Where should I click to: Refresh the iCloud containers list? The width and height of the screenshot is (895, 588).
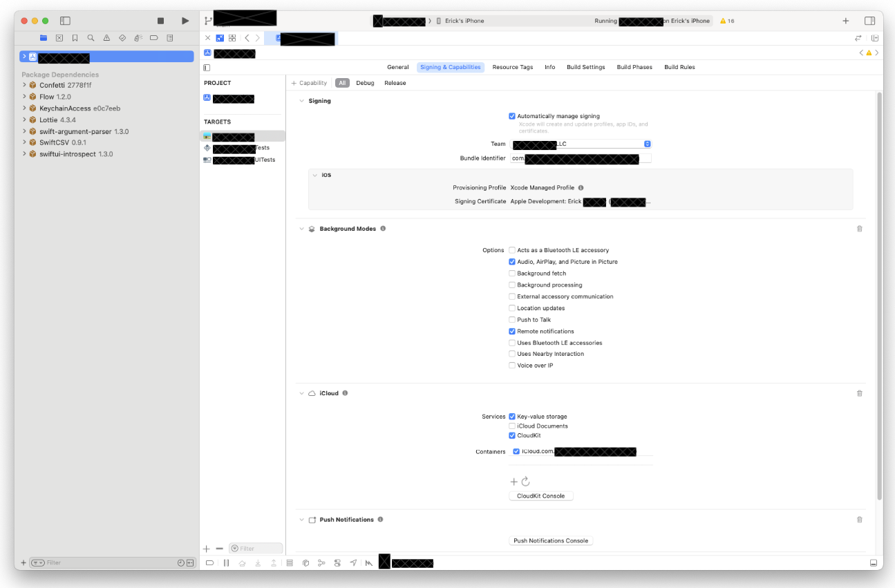tap(525, 482)
